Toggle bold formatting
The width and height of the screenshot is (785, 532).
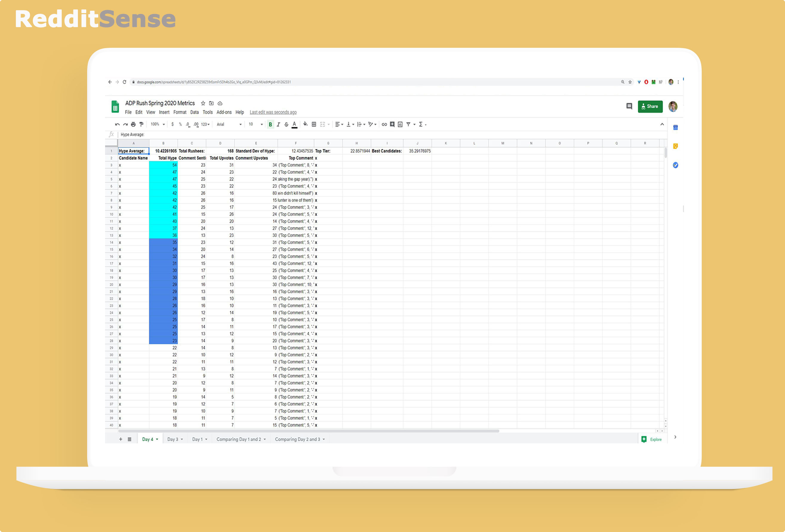tap(270, 124)
